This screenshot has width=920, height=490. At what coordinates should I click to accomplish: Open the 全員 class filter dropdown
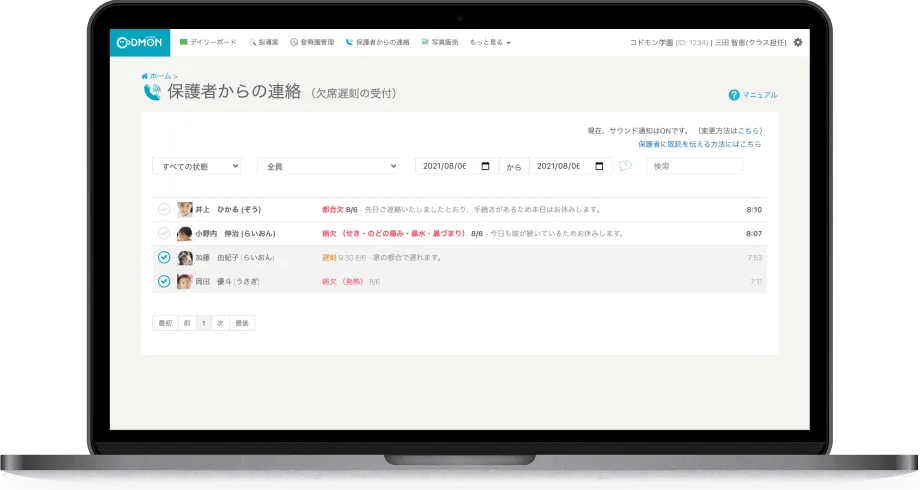327,166
